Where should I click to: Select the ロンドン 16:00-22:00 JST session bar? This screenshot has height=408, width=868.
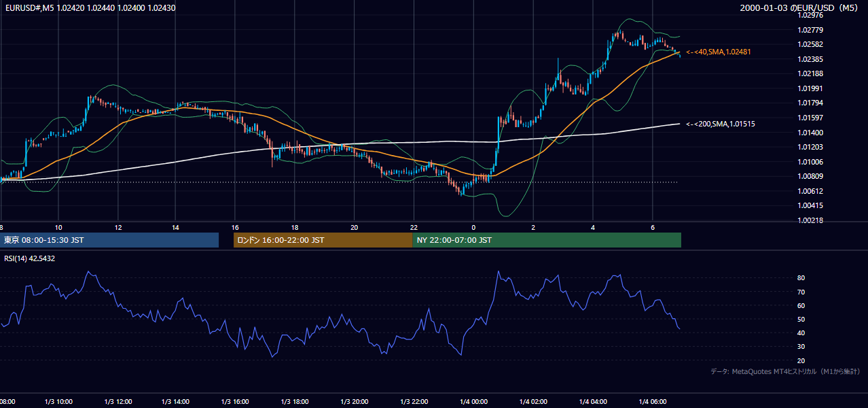click(x=323, y=240)
